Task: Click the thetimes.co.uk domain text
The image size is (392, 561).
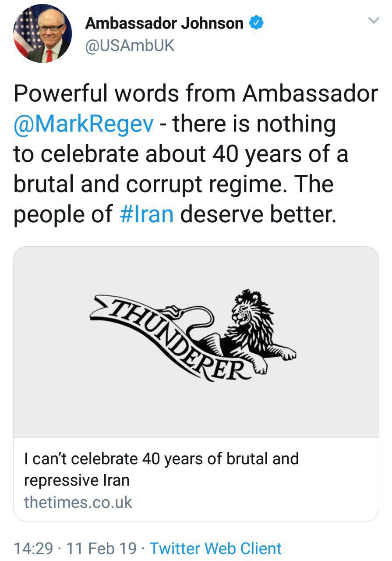Action: [78, 502]
